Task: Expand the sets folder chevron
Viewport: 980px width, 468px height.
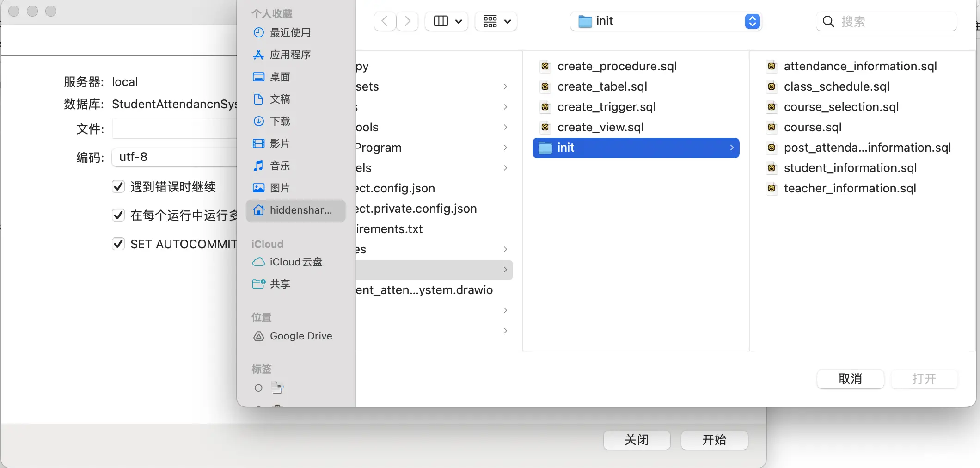Action: 505,86
